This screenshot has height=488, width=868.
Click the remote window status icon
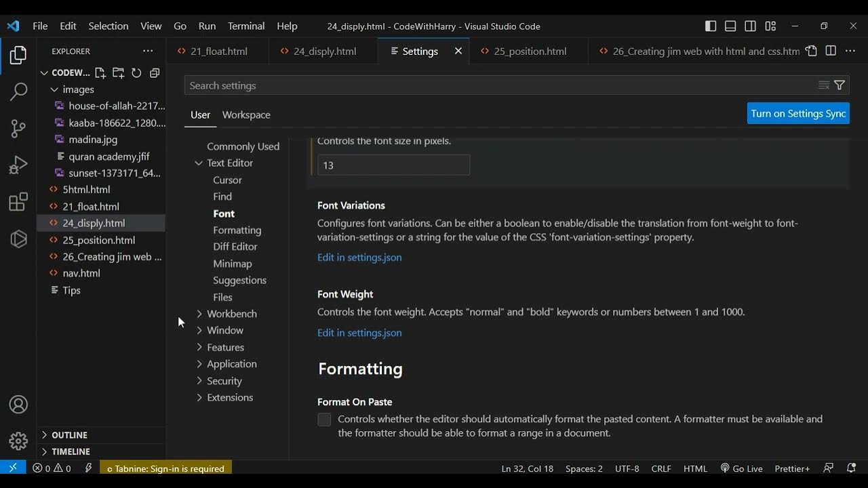[x=13, y=468]
